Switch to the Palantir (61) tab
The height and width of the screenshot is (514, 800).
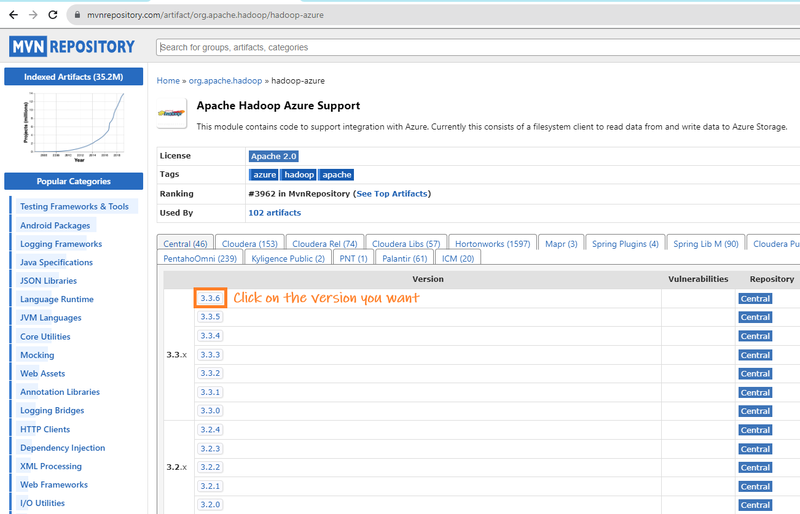point(405,258)
